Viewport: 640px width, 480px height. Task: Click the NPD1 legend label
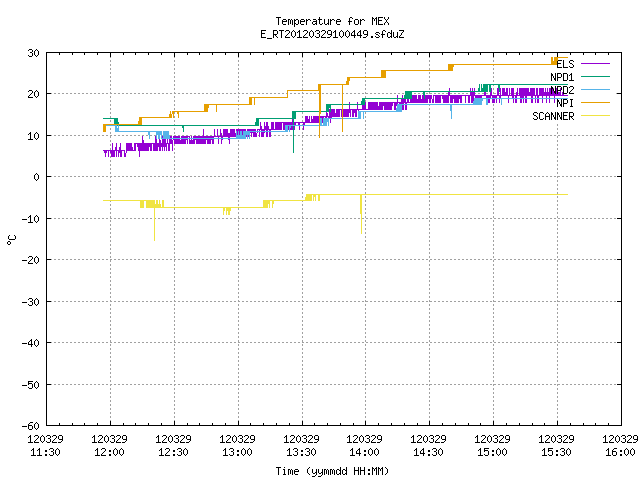tap(562, 77)
